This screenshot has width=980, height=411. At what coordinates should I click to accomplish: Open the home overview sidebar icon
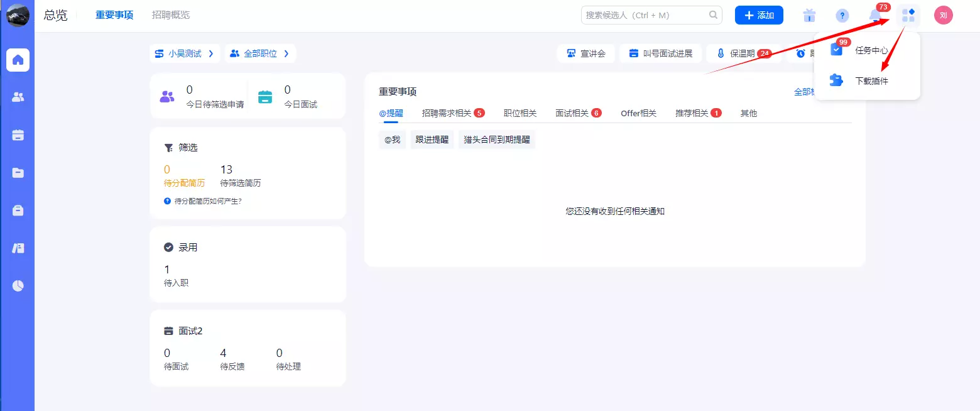(x=18, y=60)
